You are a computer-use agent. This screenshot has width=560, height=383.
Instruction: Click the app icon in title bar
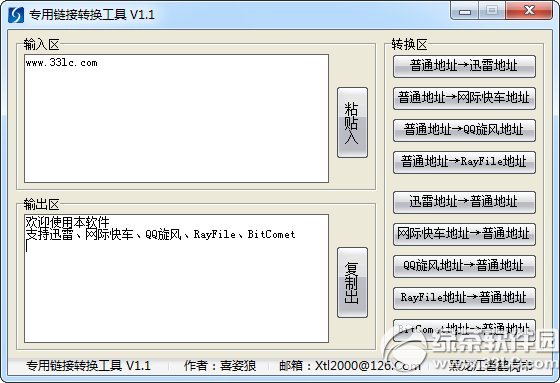[16, 15]
